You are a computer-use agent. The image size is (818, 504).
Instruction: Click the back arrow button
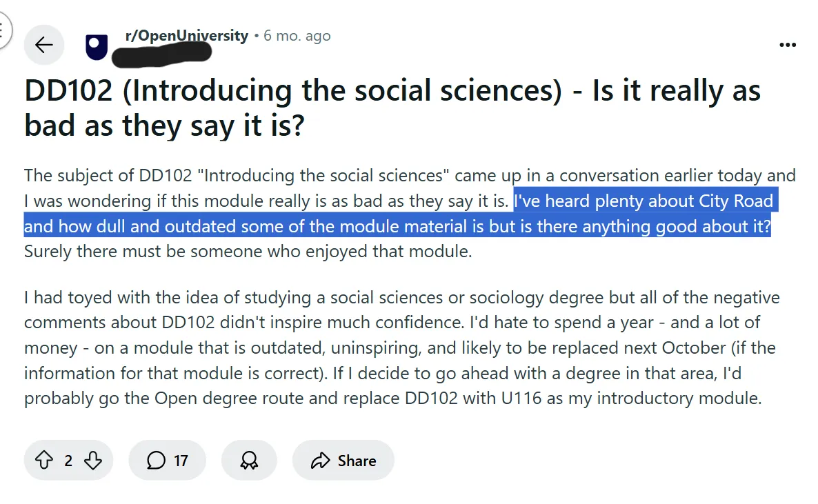[x=44, y=46]
